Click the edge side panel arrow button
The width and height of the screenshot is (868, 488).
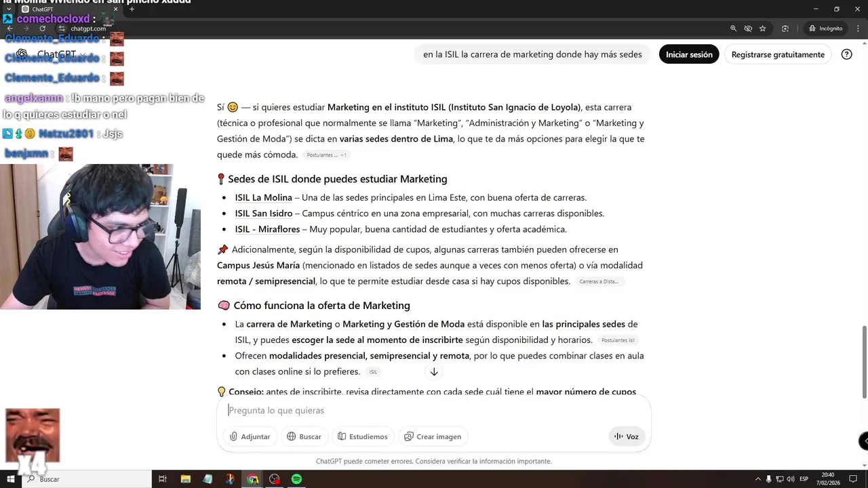(x=863, y=441)
